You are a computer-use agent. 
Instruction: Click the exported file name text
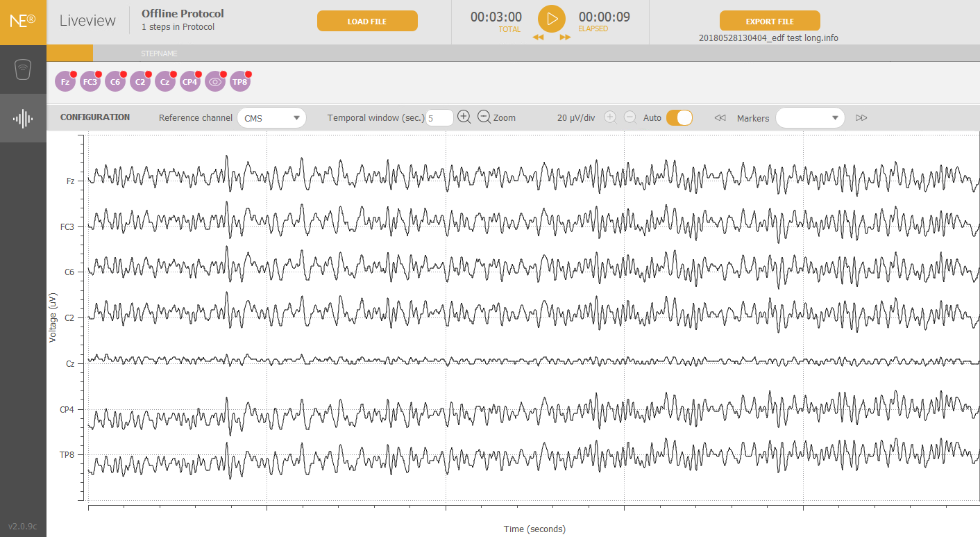[768, 38]
